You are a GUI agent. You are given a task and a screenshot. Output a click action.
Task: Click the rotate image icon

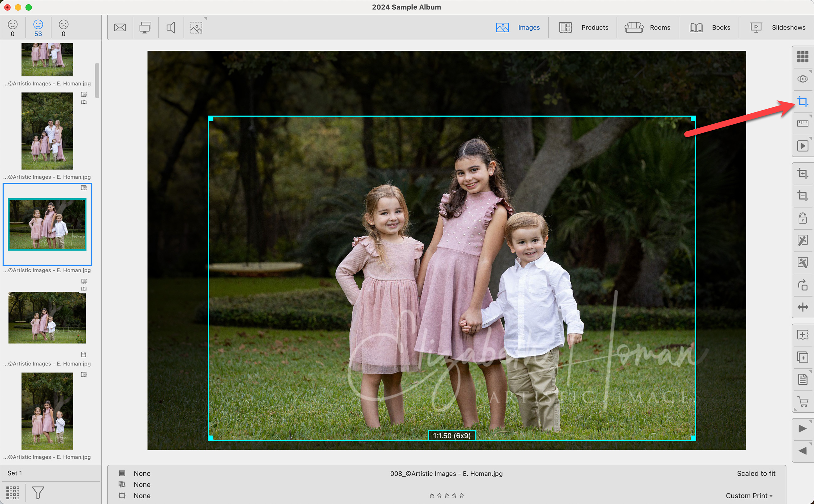802,285
